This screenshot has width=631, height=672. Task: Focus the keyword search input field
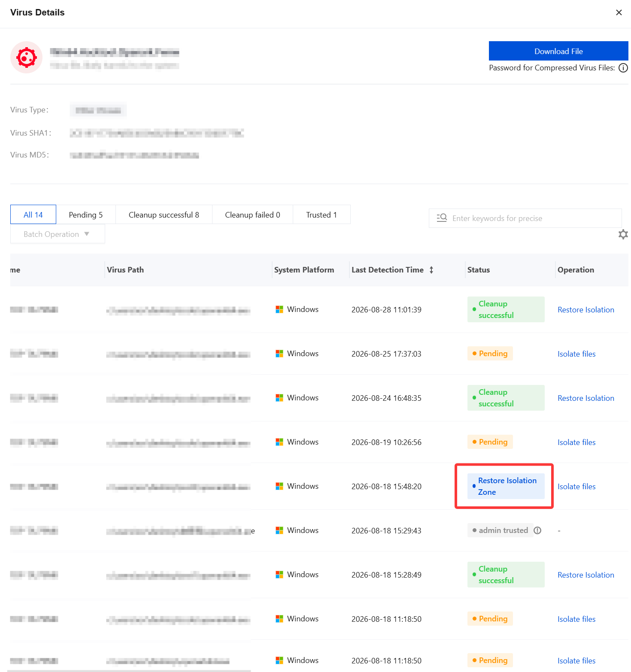pyautogui.click(x=525, y=218)
